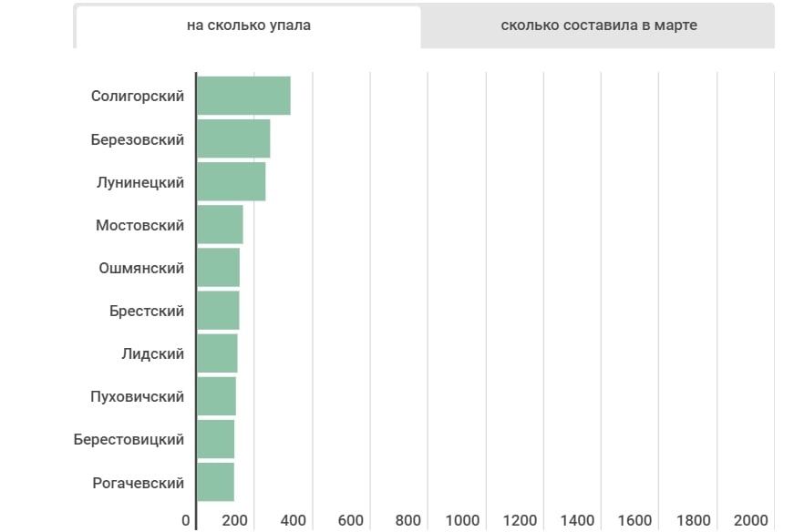Click the Берестовицкий bar

tap(216, 439)
